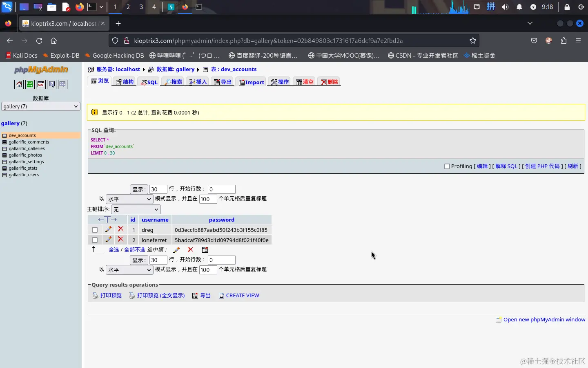Open the 主键排序 sort key dropdown
588x368 pixels.
[x=136, y=209]
